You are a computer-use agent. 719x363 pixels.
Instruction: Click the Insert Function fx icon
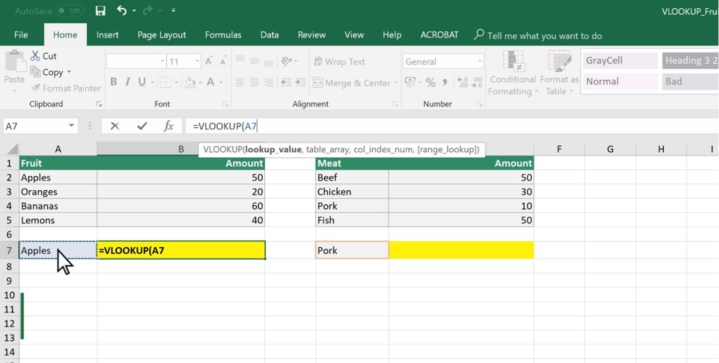[168, 126]
